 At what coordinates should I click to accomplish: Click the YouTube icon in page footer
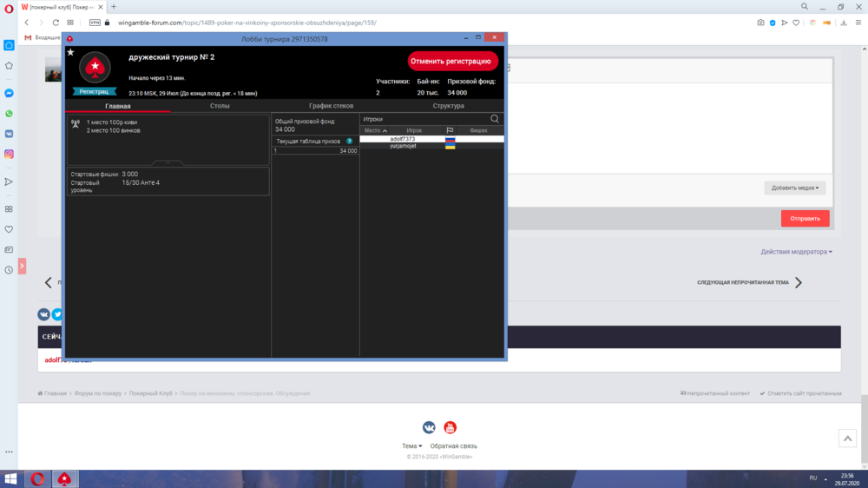[x=450, y=427]
